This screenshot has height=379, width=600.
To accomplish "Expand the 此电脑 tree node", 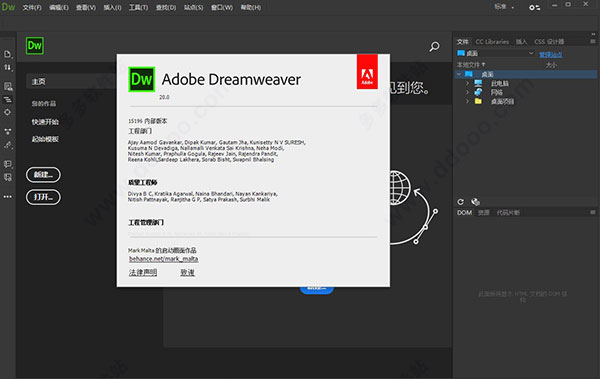I will pos(467,83).
